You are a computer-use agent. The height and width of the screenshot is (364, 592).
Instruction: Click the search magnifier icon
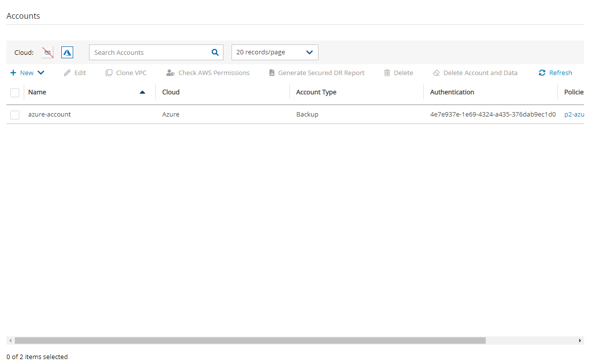[x=215, y=52]
